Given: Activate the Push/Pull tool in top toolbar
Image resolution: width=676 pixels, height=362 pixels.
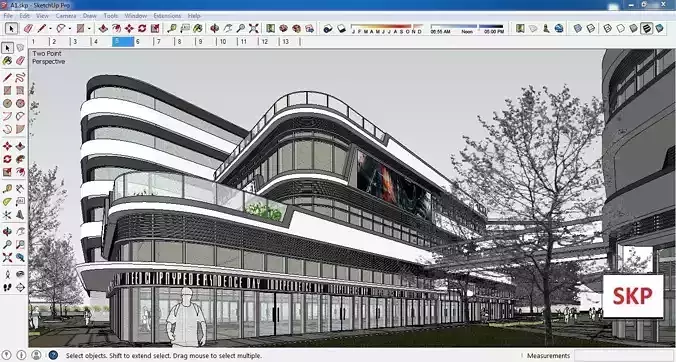Looking at the screenshot, I should [103, 28].
